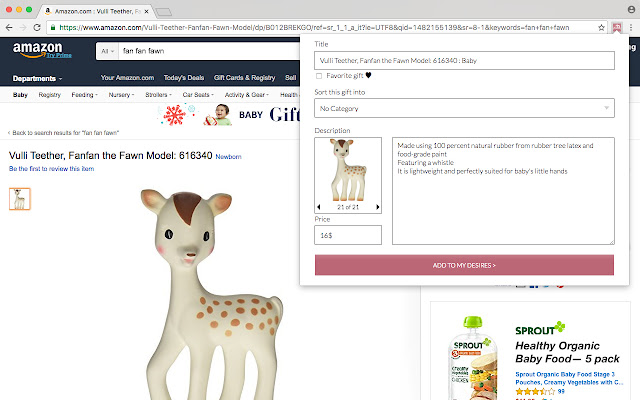Click the Title text field
The width and height of the screenshot is (640, 400).
tap(464, 60)
